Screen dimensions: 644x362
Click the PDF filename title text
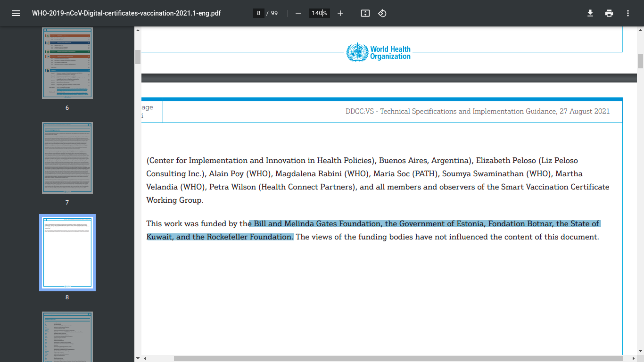click(126, 13)
